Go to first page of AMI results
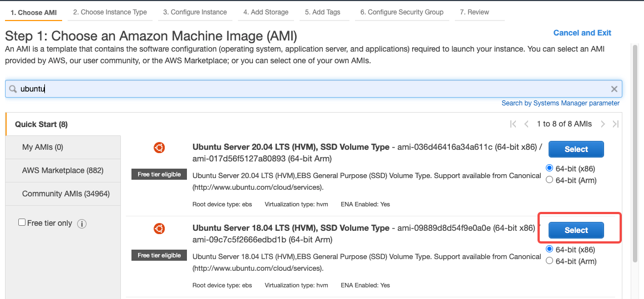Viewport: 644px width, 299px height. click(x=513, y=124)
